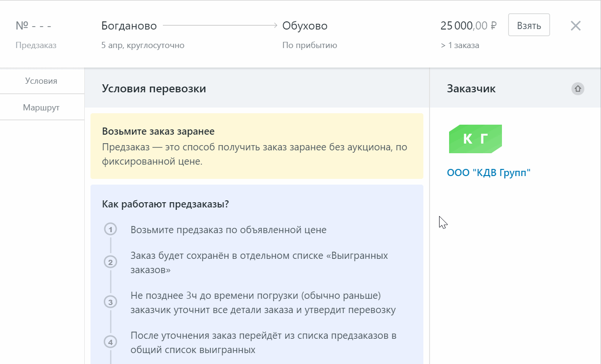601x364 pixels.
Task: Click the green КГ company logo
Action: (x=475, y=139)
